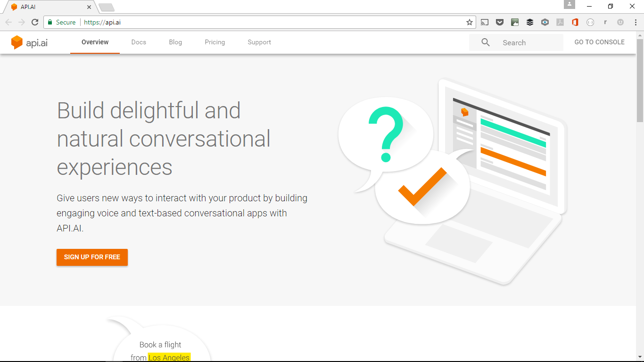Click the highlighted 'Los Angeles' text
Image resolution: width=644 pixels, height=362 pixels.
tap(169, 357)
